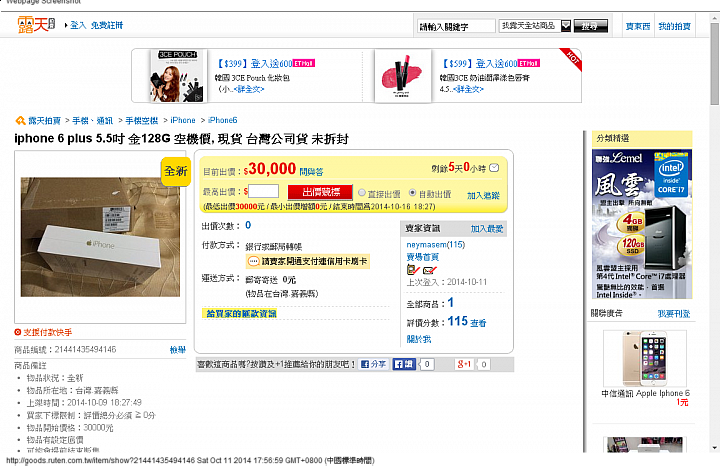720x466 pixels.
Task: Open the gold iPhone 6 ad thumbnail
Action: (x=645, y=359)
